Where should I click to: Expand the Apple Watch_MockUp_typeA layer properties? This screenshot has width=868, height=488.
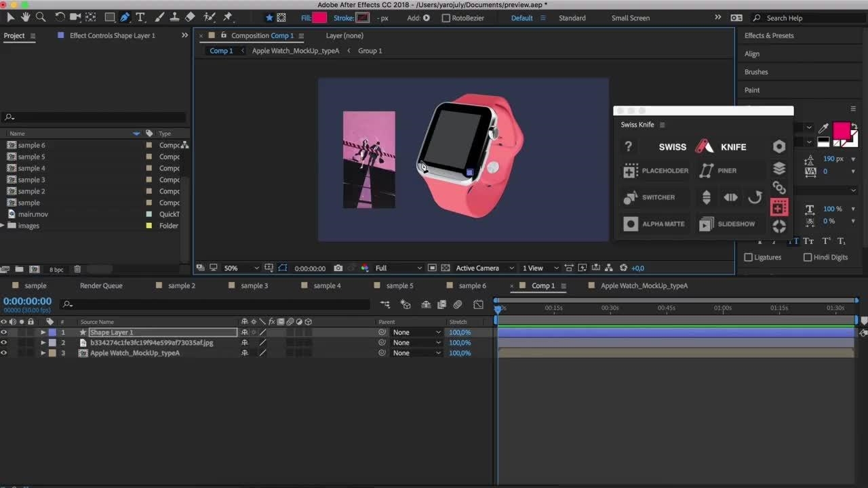pyautogui.click(x=43, y=353)
